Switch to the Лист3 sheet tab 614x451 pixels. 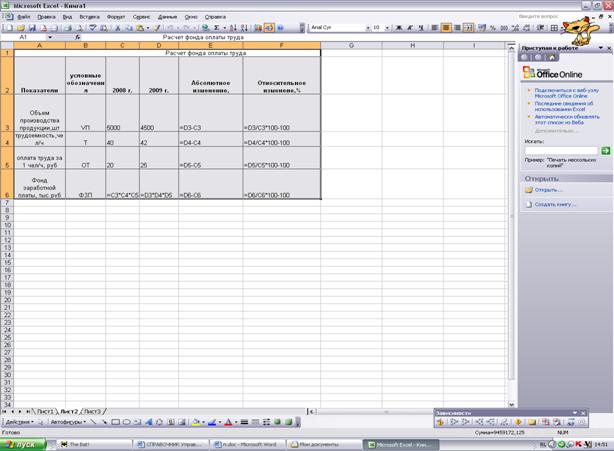pyautogui.click(x=92, y=411)
